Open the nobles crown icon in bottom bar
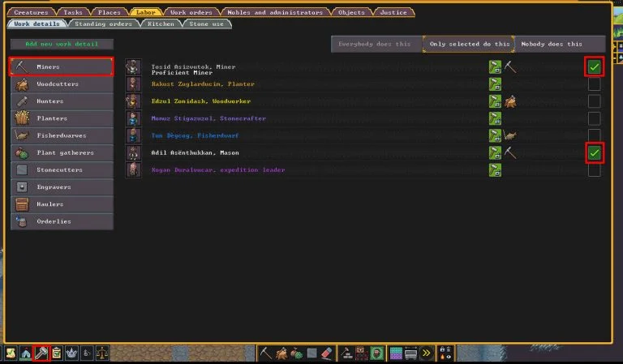The height and width of the screenshot is (364, 623). 71,353
